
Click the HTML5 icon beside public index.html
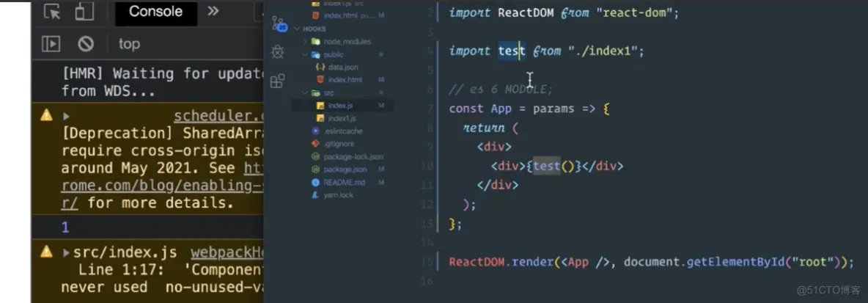(320, 80)
